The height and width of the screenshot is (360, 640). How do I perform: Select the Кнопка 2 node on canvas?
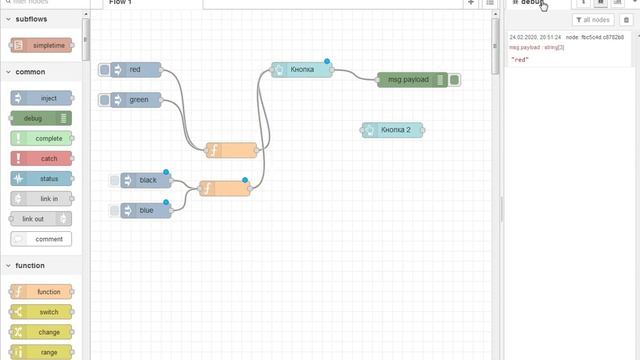[x=392, y=130]
